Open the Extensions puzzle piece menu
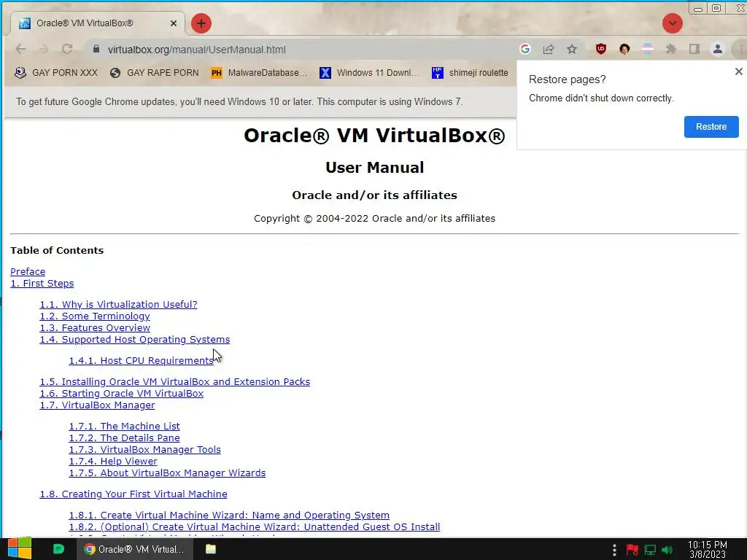This screenshot has height=560, width=747. 671,49
